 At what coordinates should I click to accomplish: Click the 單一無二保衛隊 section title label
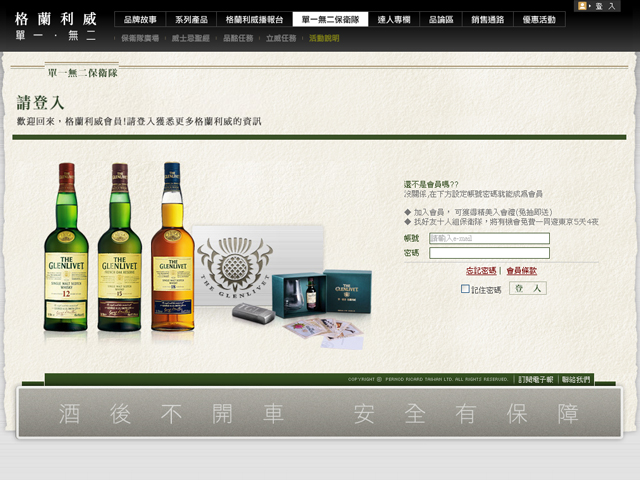click(x=82, y=73)
